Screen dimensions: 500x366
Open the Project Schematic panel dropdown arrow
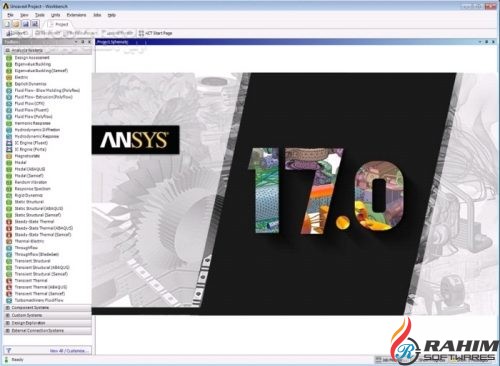(x=480, y=42)
